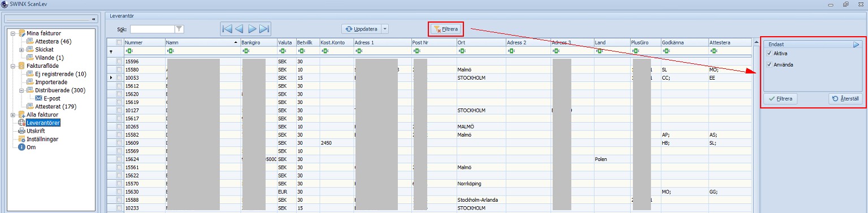Click the Återställ reset button
The image size is (868, 213).
click(x=845, y=99)
